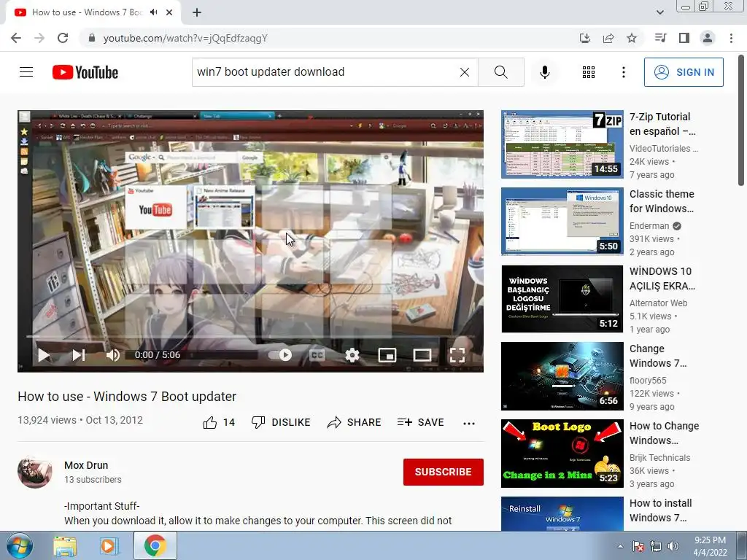Go to the YouTube home logo
The image size is (747, 560).
(85, 72)
